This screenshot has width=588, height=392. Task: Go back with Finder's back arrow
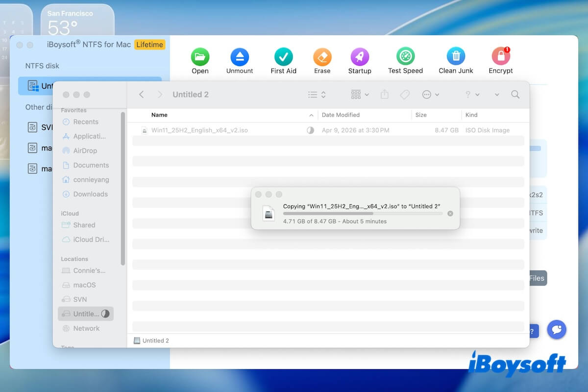141,95
